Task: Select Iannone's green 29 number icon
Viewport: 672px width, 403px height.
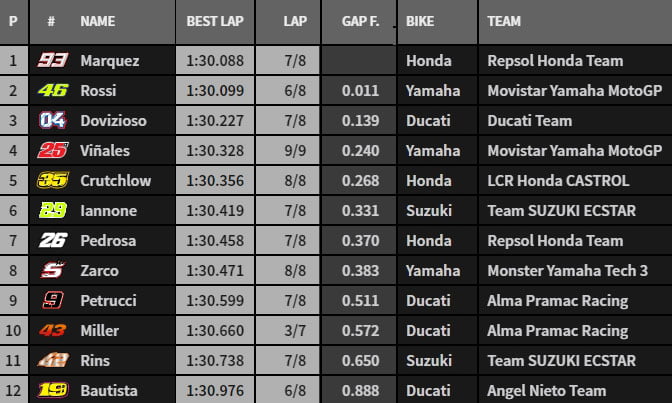Action: click(51, 210)
